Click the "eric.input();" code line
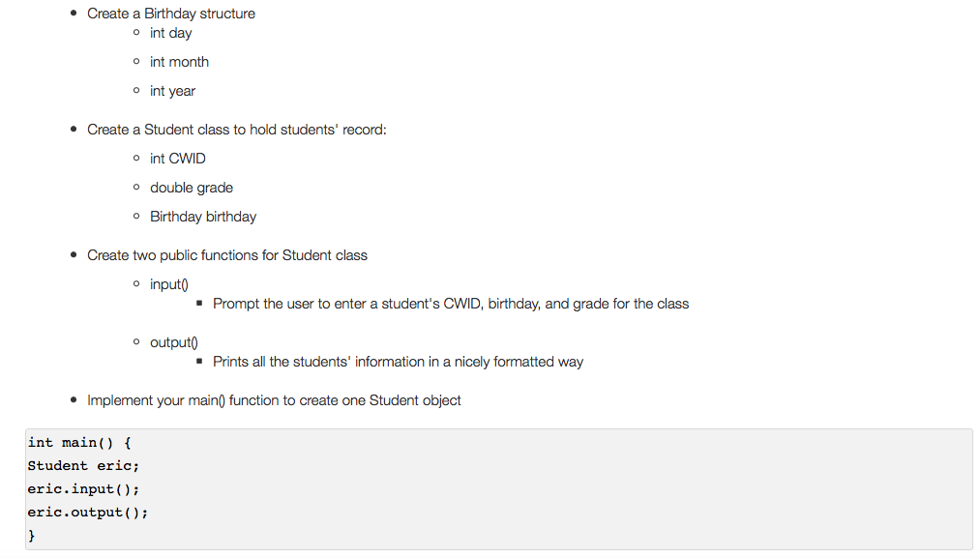Viewport: 980px width, 558px height. [83, 489]
